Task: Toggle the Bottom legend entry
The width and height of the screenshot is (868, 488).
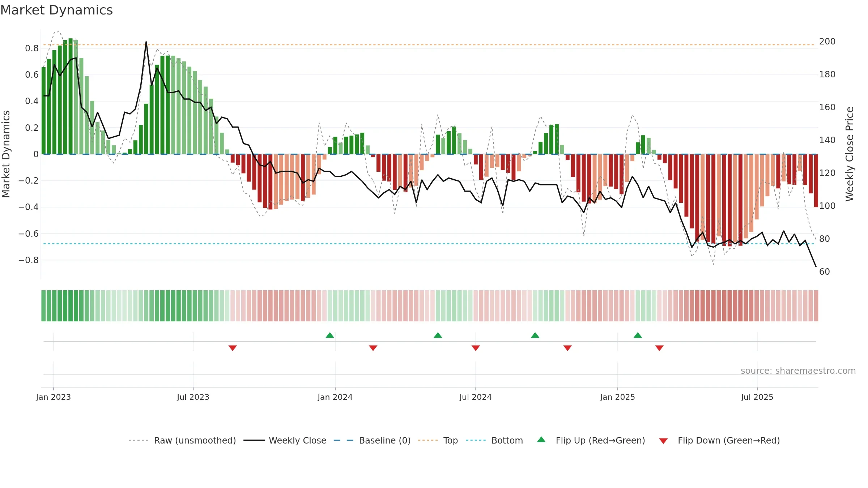Action: point(494,440)
